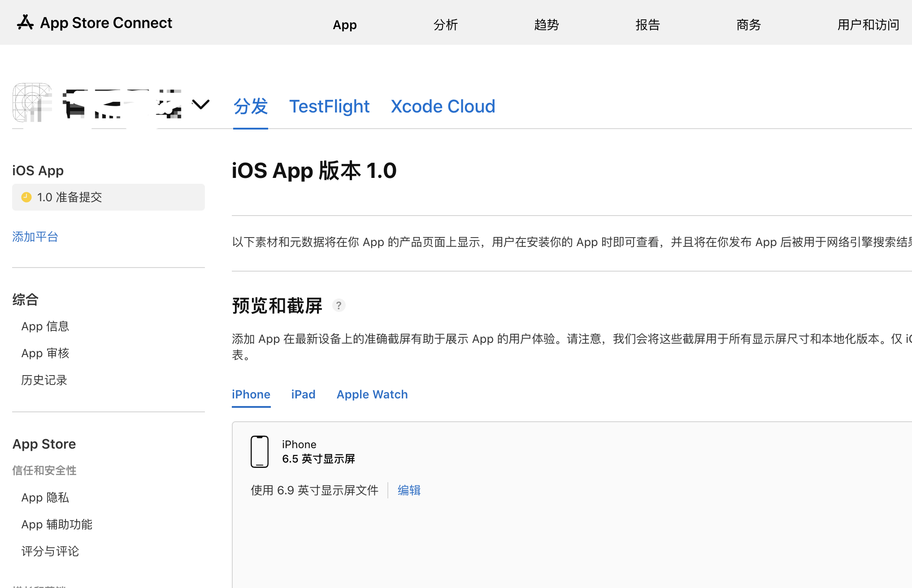Expand the app name dropdown chevron

(200, 105)
